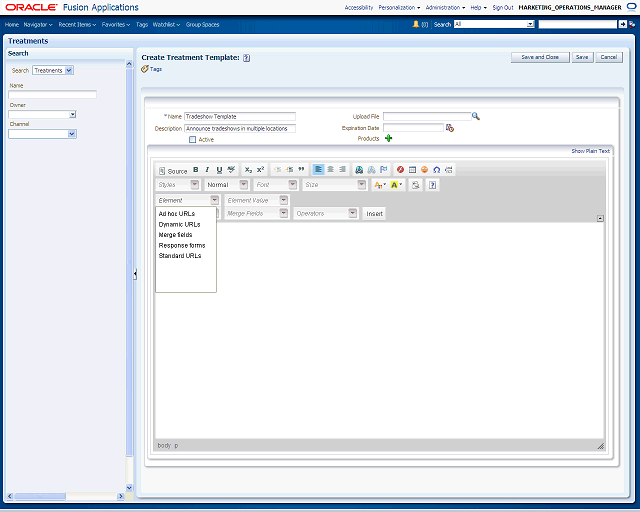This screenshot has height=512, width=640.
Task: Open Merge Fields dropdown
Action: (x=283, y=213)
